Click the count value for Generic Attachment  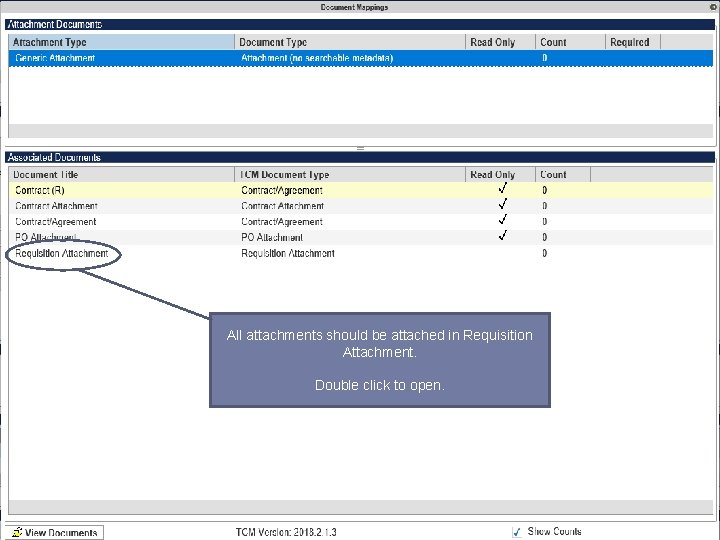544,58
